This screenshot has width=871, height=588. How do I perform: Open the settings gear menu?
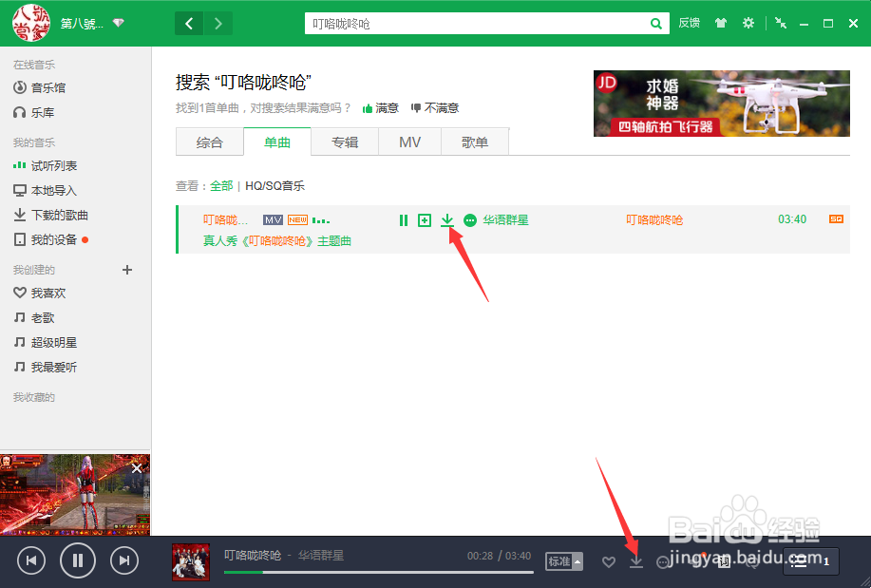(x=748, y=24)
